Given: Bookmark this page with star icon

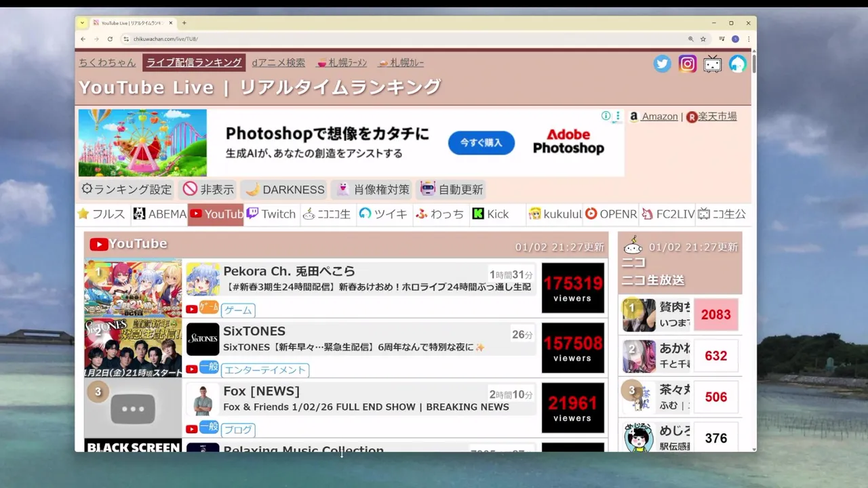Looking at the screenshot, I should click(703, 39).
